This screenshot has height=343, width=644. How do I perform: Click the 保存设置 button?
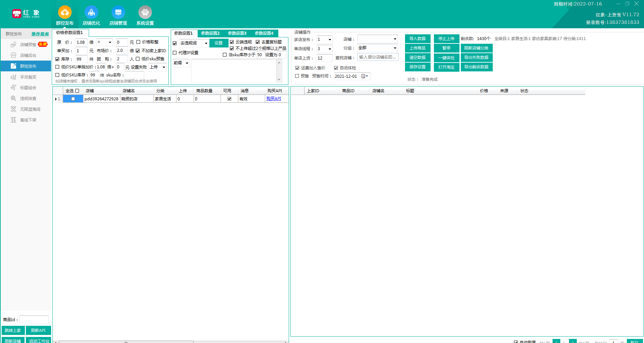(417, 67)
